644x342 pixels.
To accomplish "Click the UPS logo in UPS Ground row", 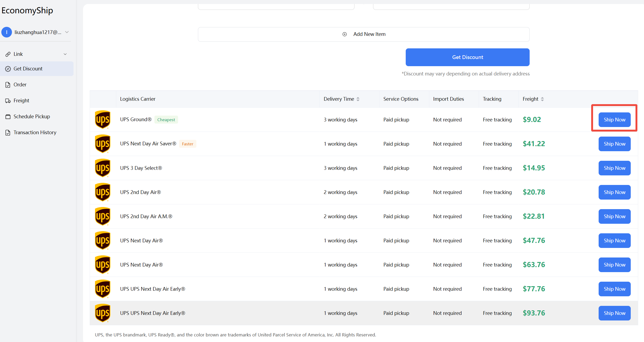I will click(102, 120).
